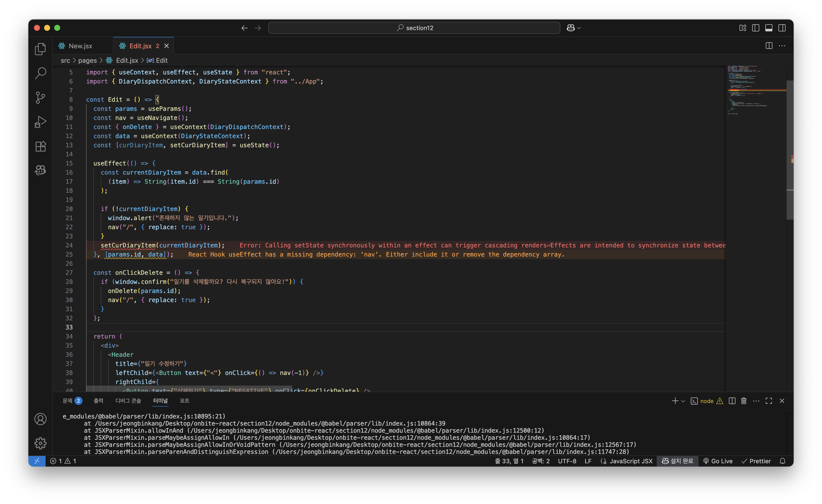Open the Manage settings gear
Viewport: 822px width, 504px height.
pos(40,443)
